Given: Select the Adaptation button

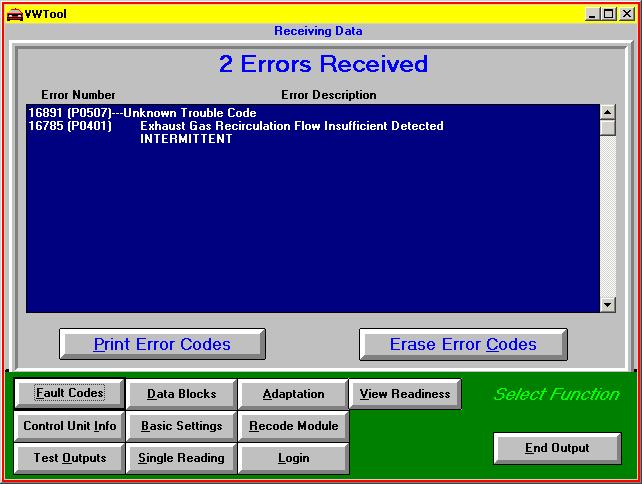Looking at the screenshot, I should [293, 394].
